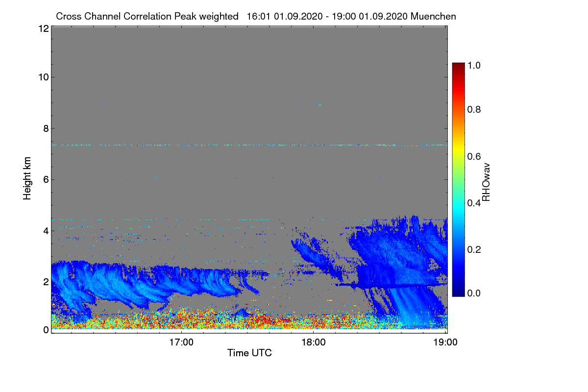Click the plot title 'Cross Channel Correlation Peak weighted'
This screenshot has height=392, width=588.
147,16
